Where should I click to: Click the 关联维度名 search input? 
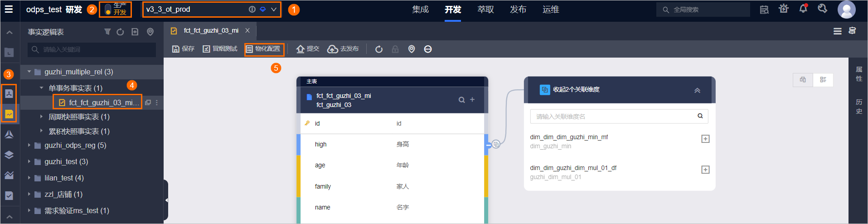pyautogui.click(x=619, y=117)
